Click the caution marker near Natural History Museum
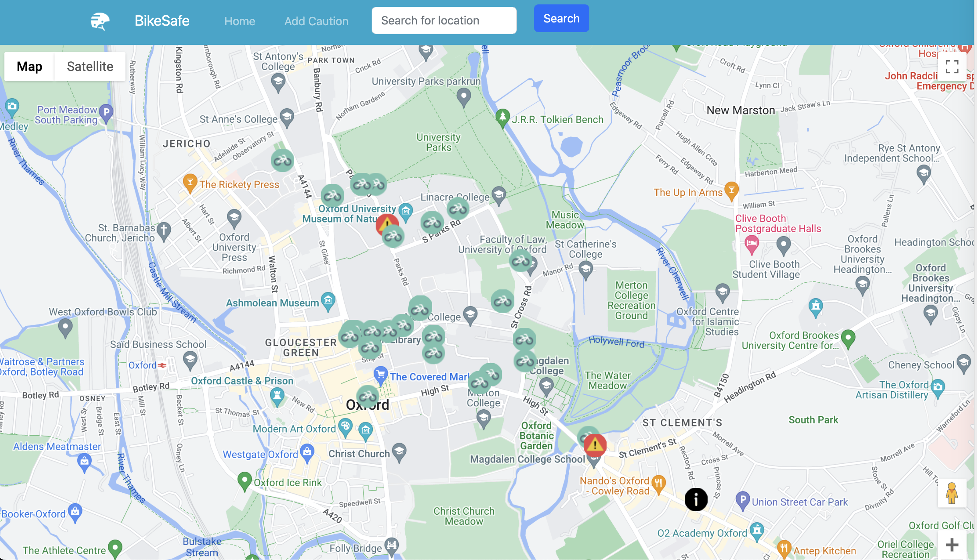Screen dimensions: 977x560 [x=386, y=222]
